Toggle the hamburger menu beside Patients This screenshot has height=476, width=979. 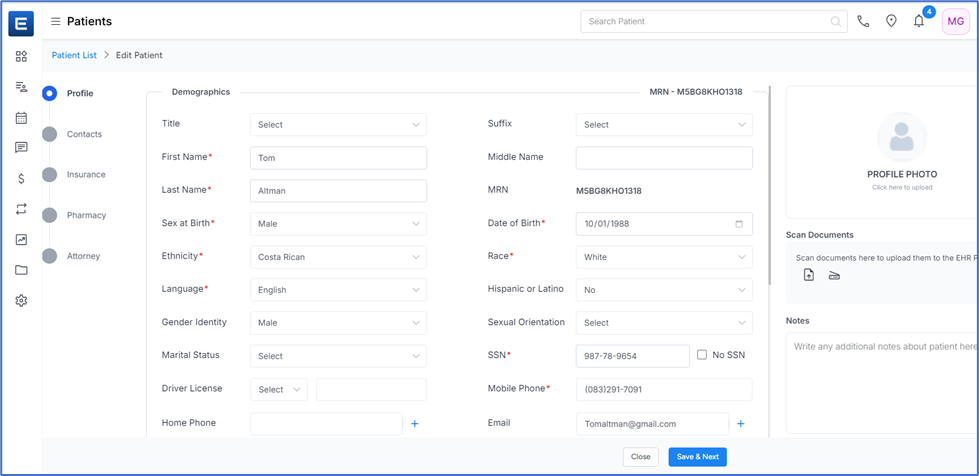point(56,21)
